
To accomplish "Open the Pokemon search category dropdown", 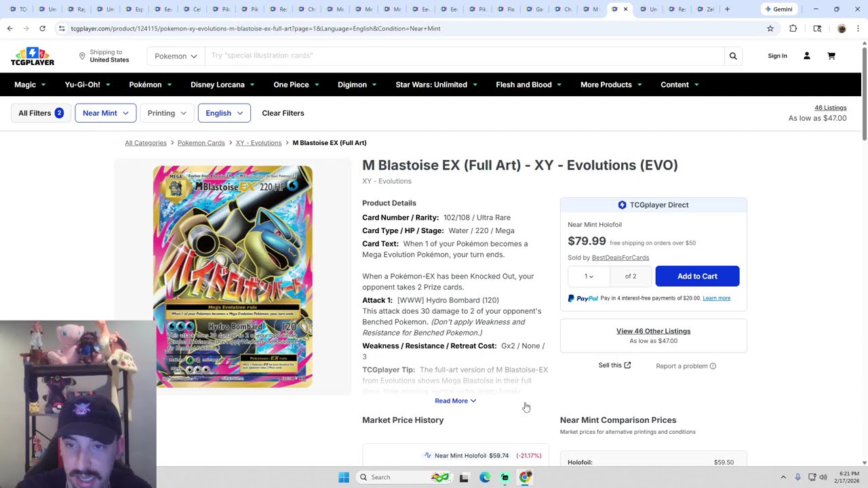I will pyautogui.click(x=176, y=56).
